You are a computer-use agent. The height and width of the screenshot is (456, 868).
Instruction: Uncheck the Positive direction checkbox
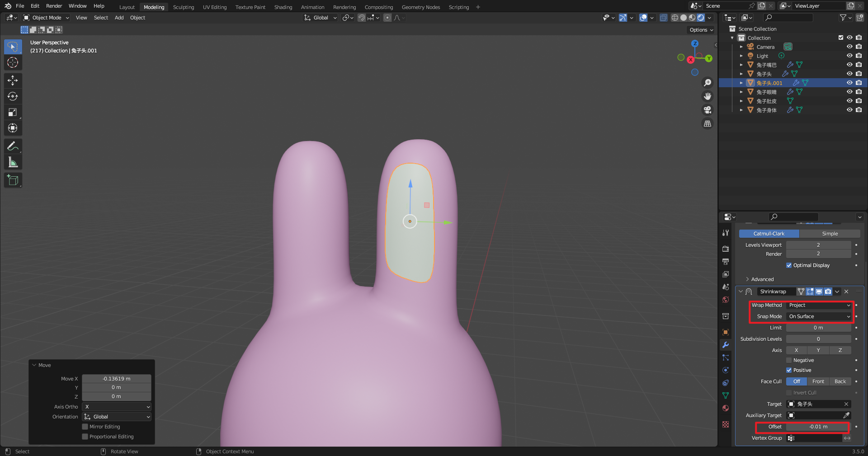(x=789, y=370)
